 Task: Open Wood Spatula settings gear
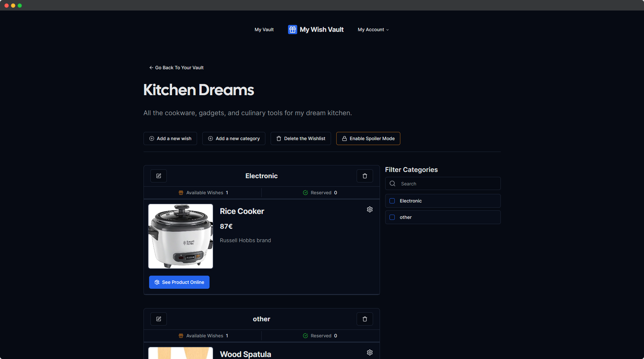[x=370, y=352]
